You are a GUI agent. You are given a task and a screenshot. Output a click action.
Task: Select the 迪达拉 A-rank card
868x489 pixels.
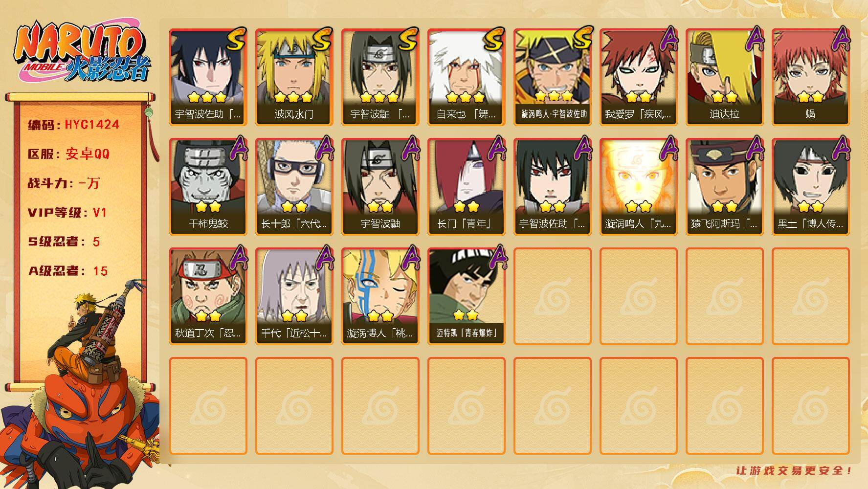pyautogui.click(x=724, y=77)
